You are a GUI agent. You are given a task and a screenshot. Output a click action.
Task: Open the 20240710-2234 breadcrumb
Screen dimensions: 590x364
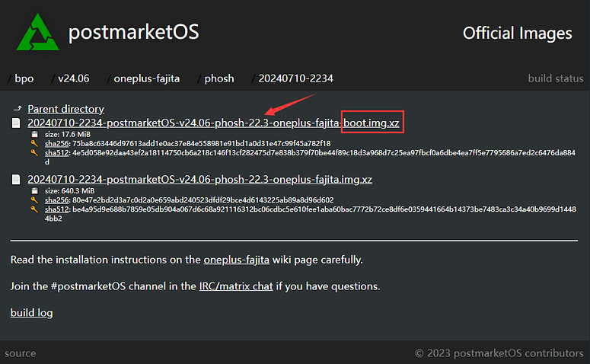[x=295, y=78]
